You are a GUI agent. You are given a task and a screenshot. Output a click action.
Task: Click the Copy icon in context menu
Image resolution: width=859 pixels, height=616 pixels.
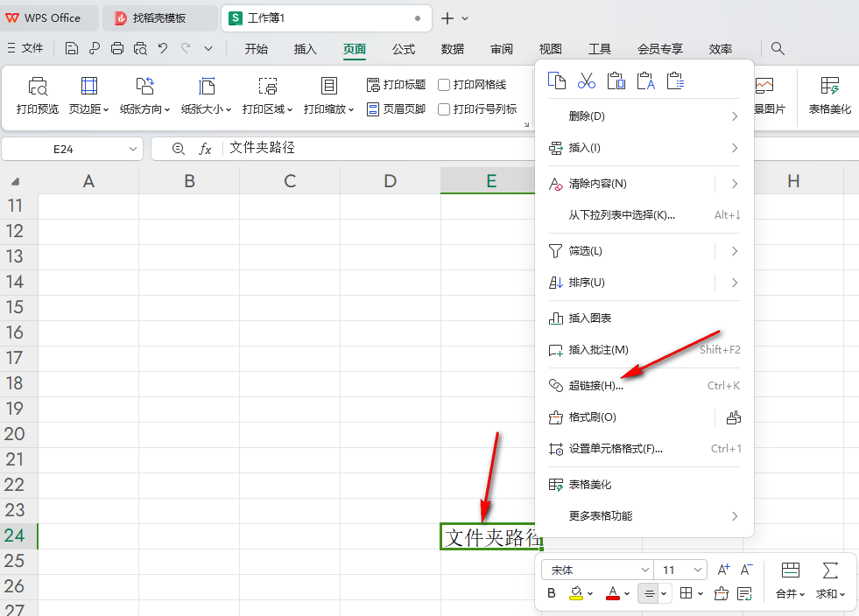557,81
